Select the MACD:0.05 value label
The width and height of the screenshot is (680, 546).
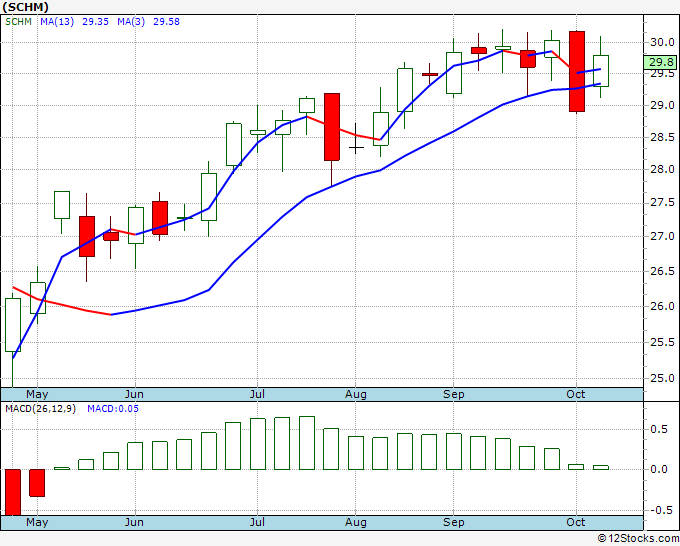coord(113,409)
